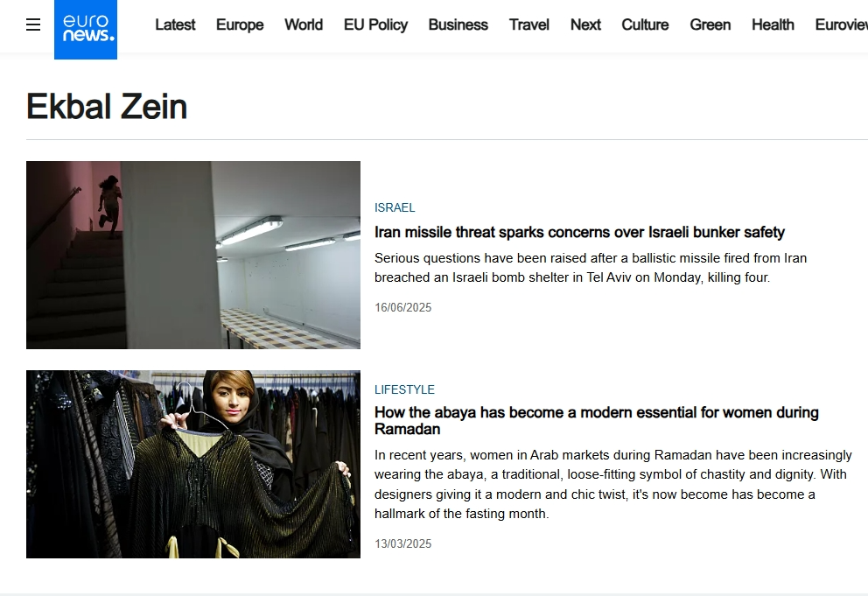This screenshot has height=596, width=868.
Task: Click the LIFESTYLE category label
Action: (404, 389)
